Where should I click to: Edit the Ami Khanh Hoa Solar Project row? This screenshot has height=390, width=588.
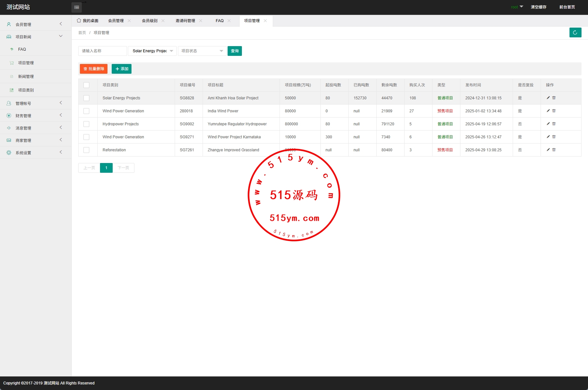coord(548,98)
